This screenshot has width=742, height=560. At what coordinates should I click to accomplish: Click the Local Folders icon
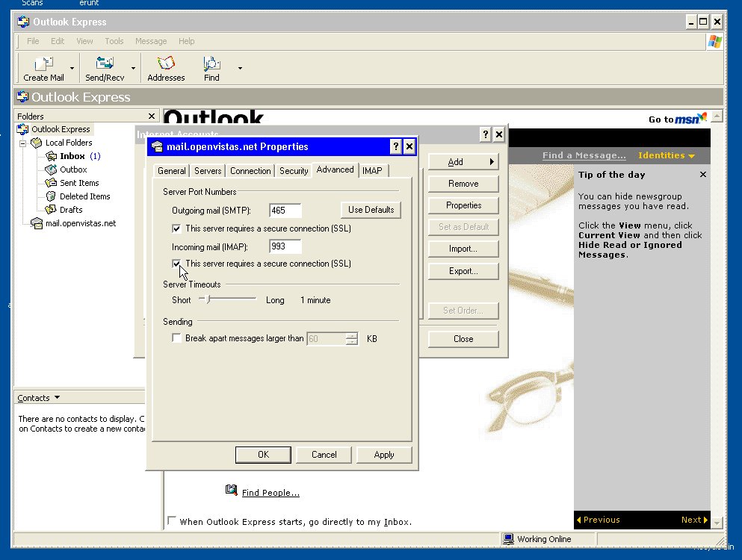pos(37,143)
